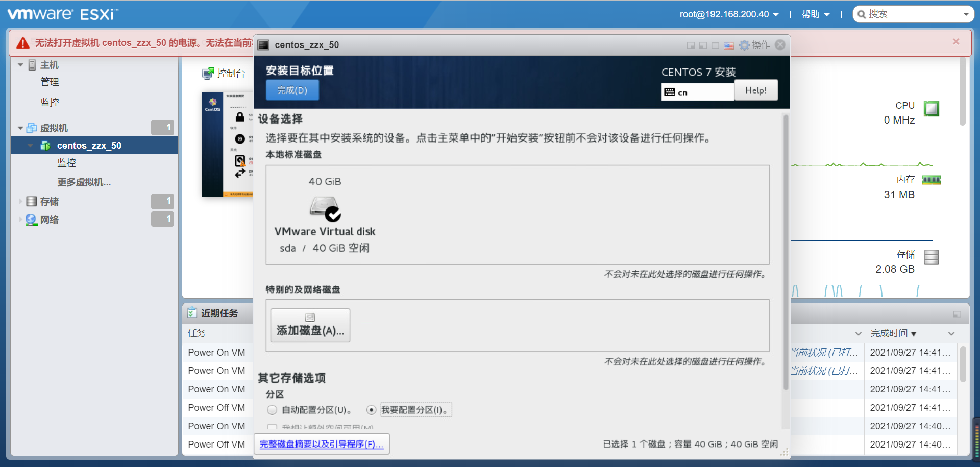Set console to medium size icon
Screen dimensions: 980x467
click(x=703, y=45)
